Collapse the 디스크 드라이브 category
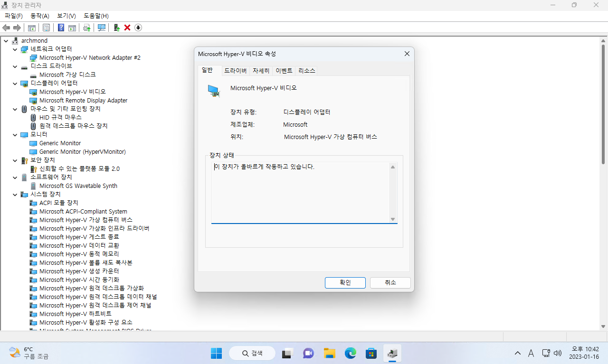The height and width of the screenshot is (364, 608). 15,66
